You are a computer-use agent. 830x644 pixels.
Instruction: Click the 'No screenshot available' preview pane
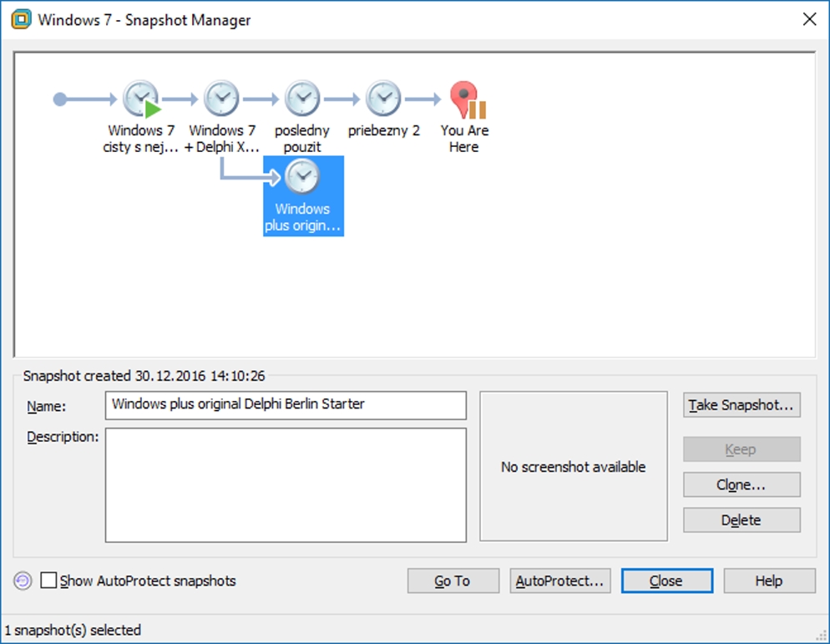point(574,466)
